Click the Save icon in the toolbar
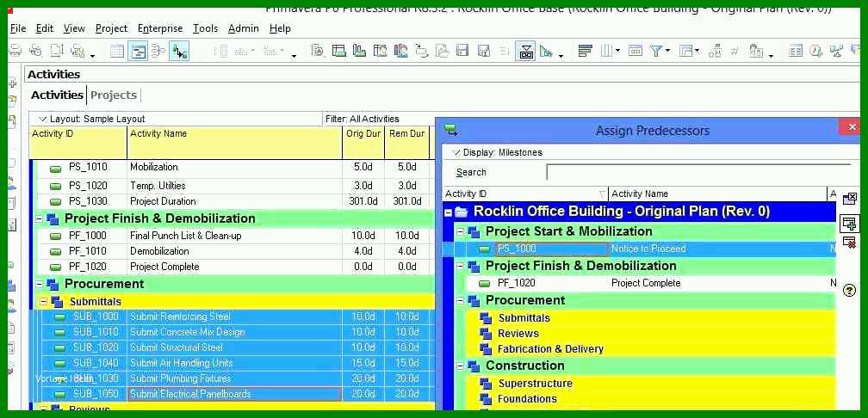This screenshot has height=418, width=868. [462, 52]
